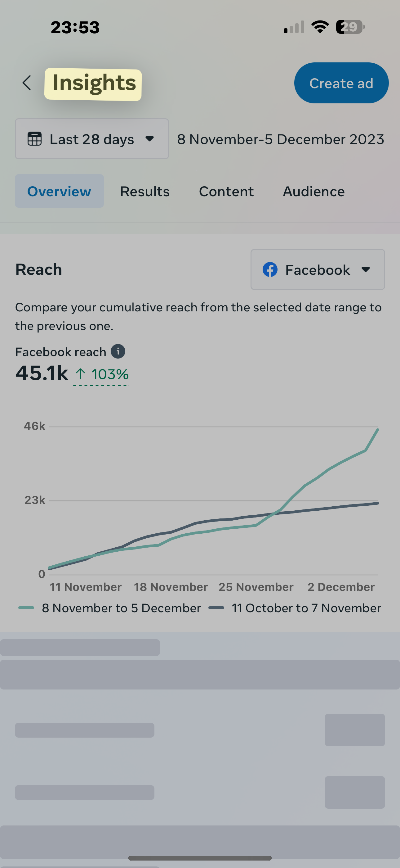Tap the battery indicator in status bar

pos(350,27)
